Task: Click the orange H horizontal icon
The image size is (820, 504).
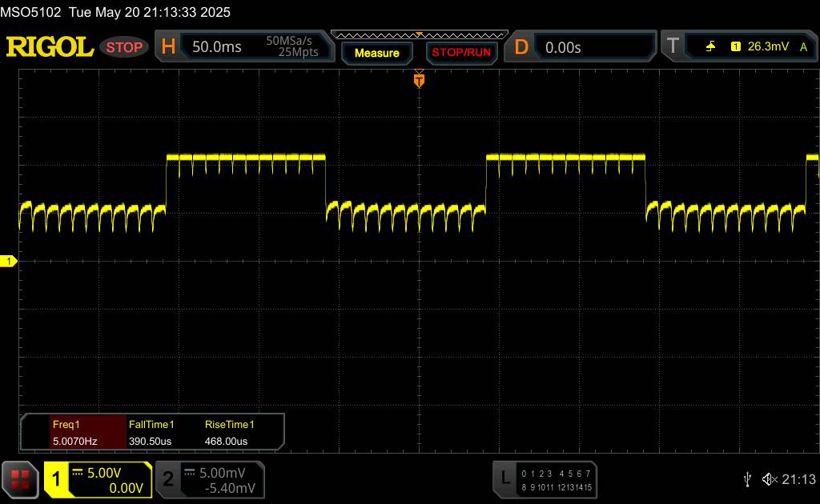Action: [168, 47]
